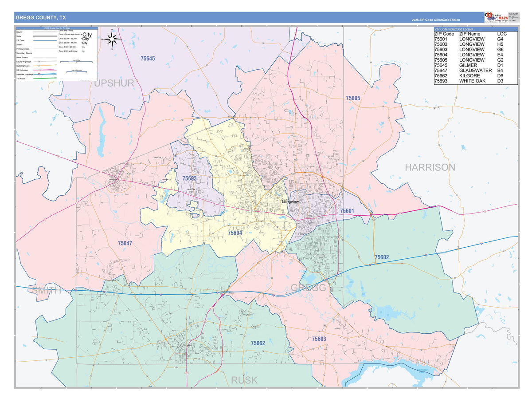Image resolution: width=532 pixels, height=403 pixels.
Task: Select the 75602 row in index table
Action: click(x=475, y=44)
